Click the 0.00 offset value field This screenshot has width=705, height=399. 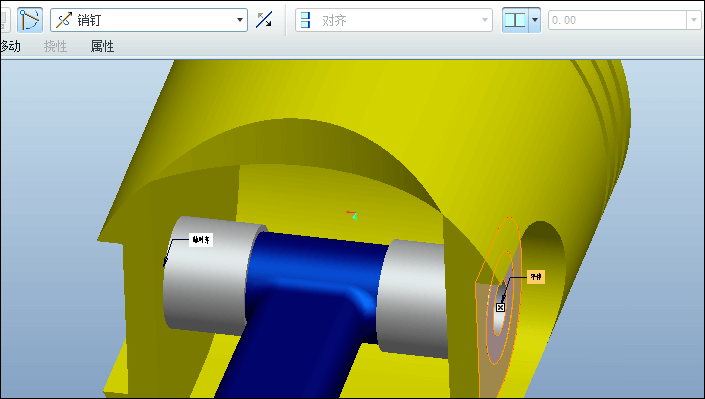617,20
